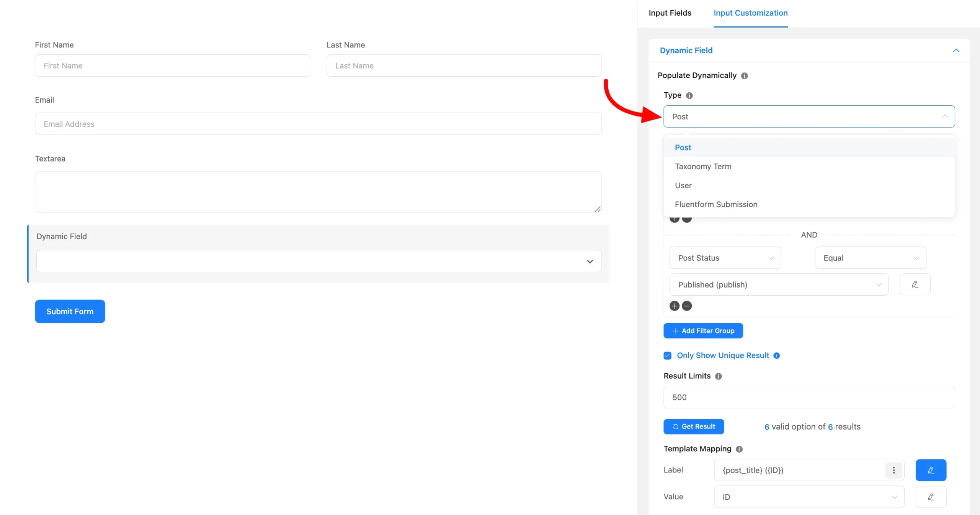Screen dimensions: 980x515
Task: Open the Equal operator dropdown
Action: pos(870,258)
